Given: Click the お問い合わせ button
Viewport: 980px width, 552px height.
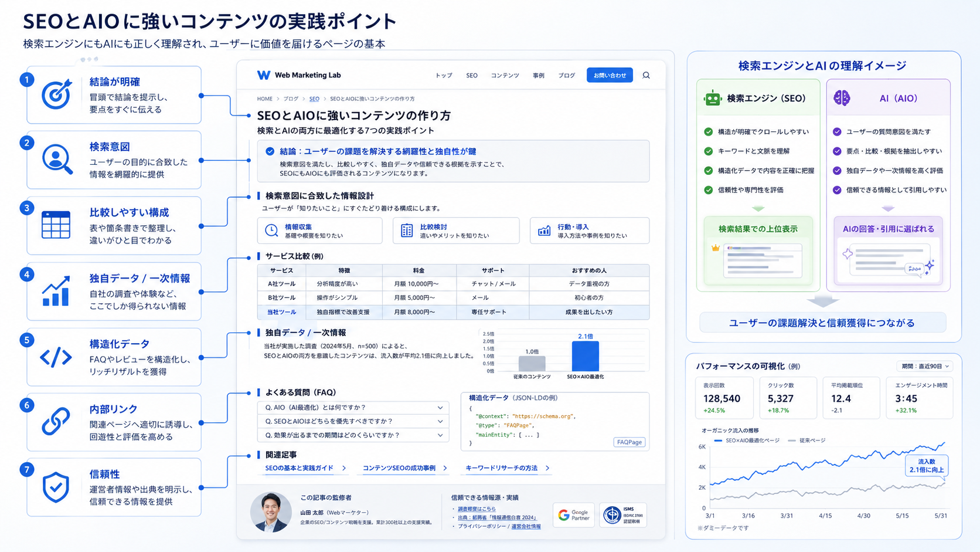Looking at the screenshot, I should (610, 75).
